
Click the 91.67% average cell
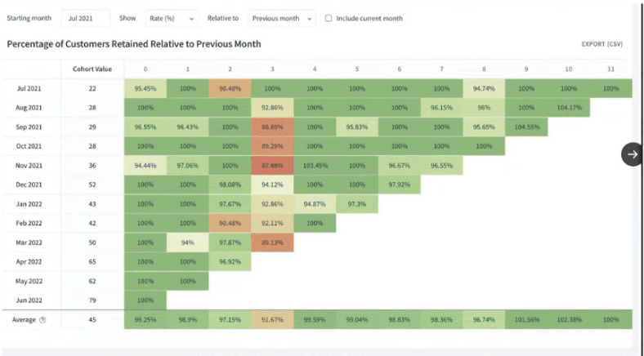click(x=272, y=320)
